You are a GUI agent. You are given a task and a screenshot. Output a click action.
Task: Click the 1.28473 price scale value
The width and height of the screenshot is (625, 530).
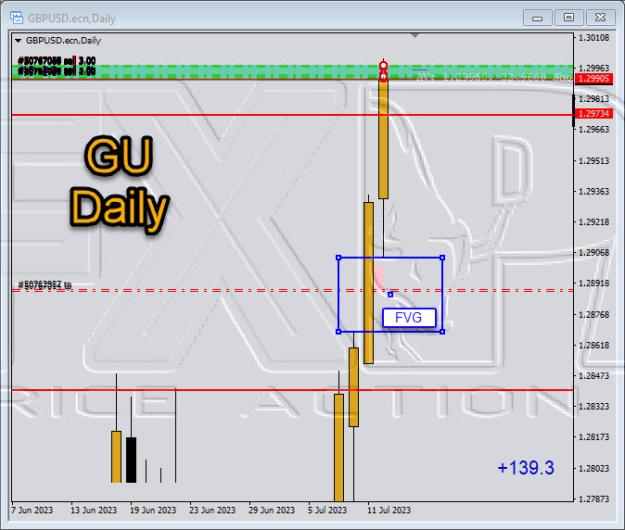(594, 376)
